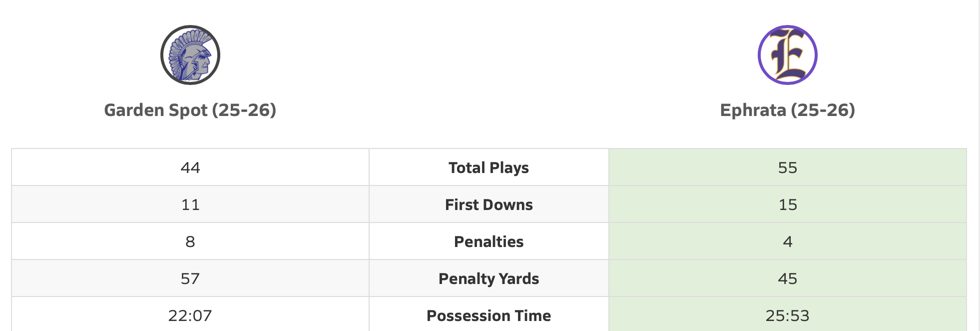Viewport: 980px width, 331px height.
Task: Click the Penalties row label
Action: (489, 241)
